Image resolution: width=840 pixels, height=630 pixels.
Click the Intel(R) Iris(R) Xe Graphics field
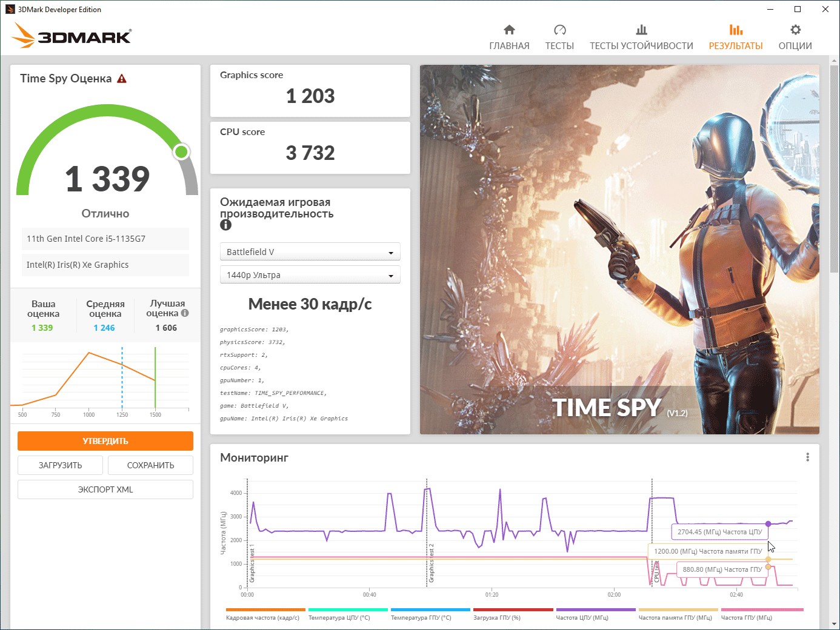pos(105,265)
